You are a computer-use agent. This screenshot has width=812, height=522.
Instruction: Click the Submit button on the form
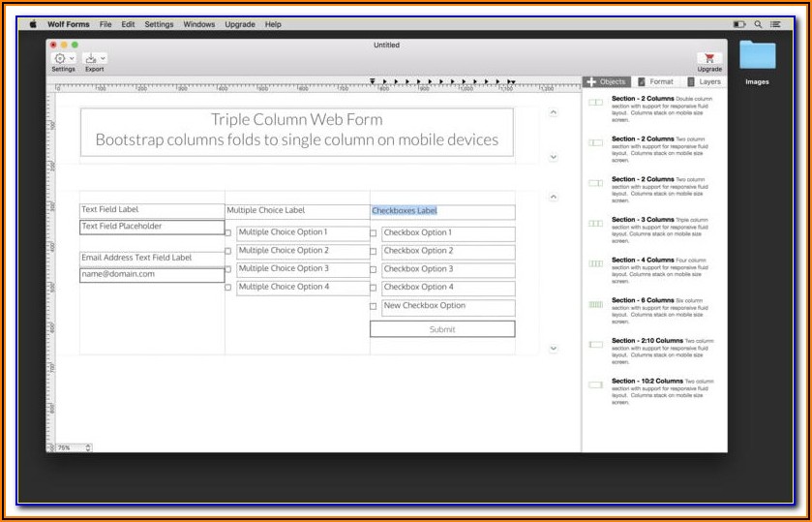click(442, 329)
